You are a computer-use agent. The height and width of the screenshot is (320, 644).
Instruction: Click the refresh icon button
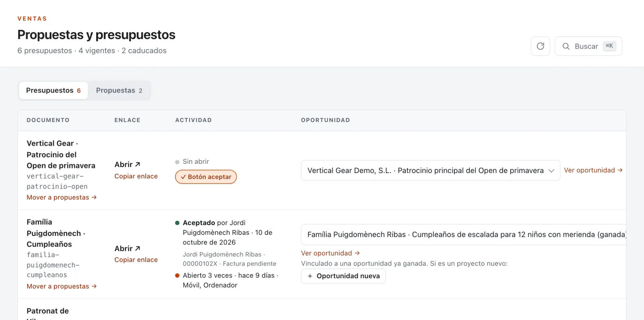pos(540,46)
